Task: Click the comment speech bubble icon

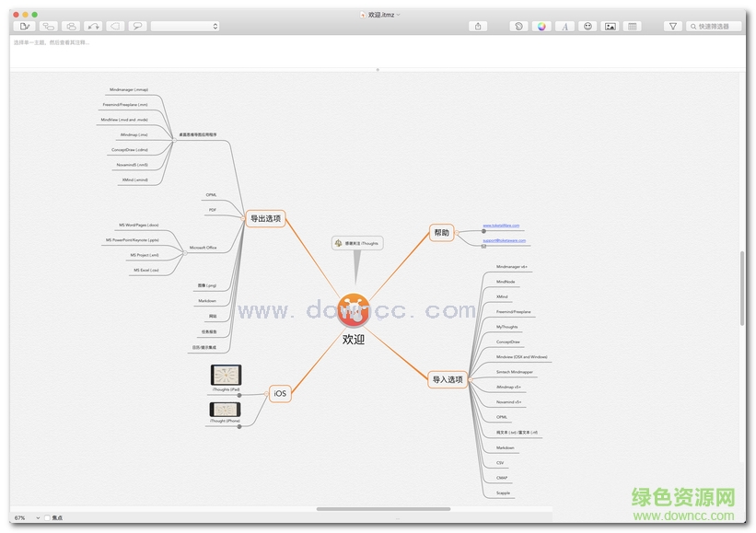Action: [x=138, y=26]
